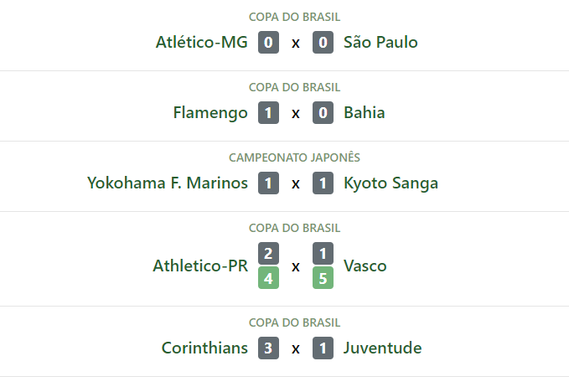The image size is (569, 392).
Task: Click Yokohama F. Marinos team name
Action: [x=168, y=183]
